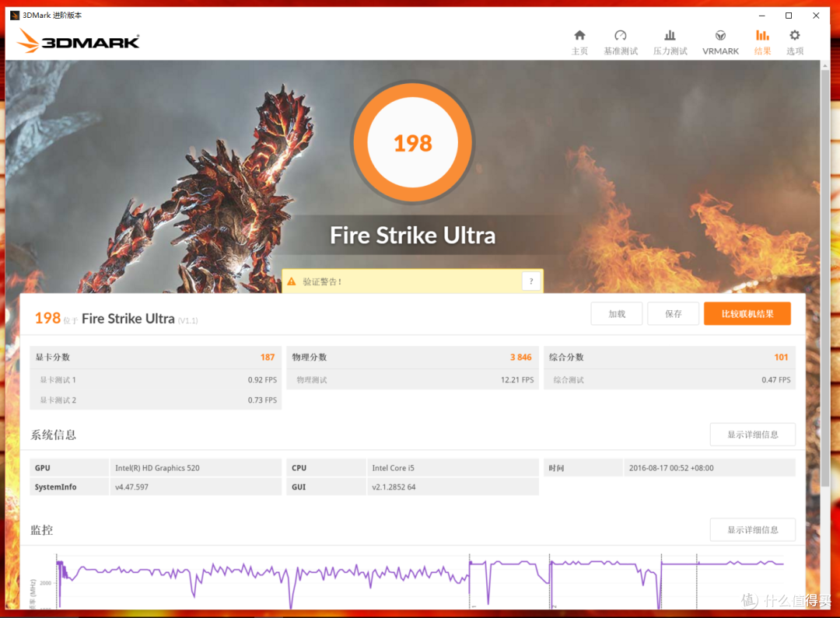Switch to 主页 tab label
840x618 pixels.
point(579,51)
